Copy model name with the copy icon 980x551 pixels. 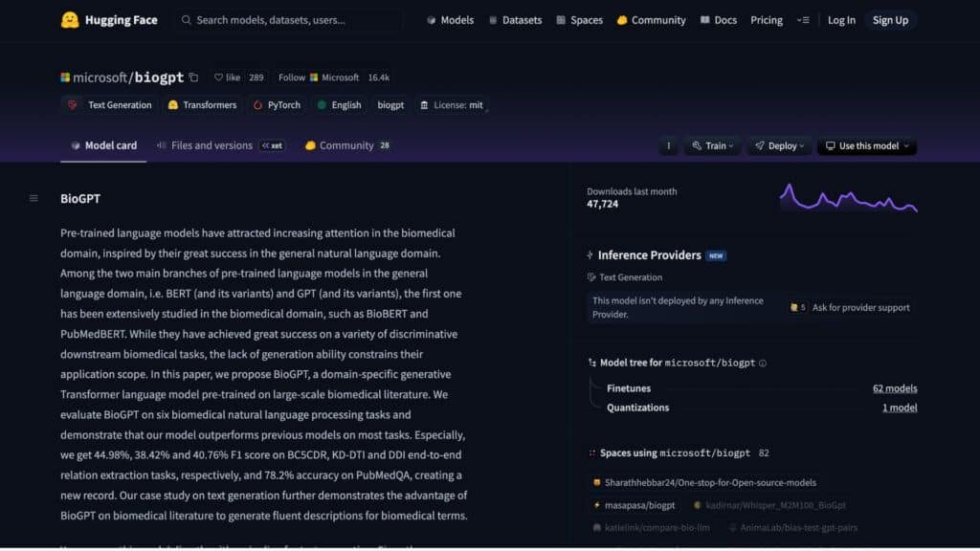(x=193, y=77)
